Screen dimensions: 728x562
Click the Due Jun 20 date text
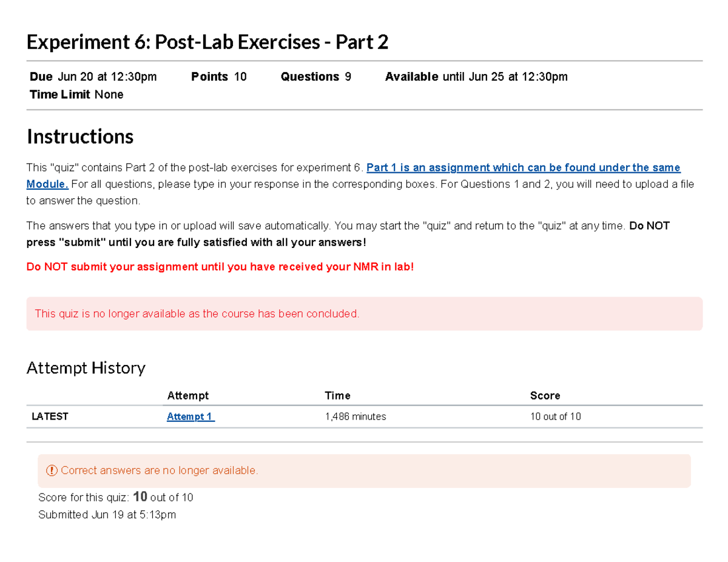93,76
